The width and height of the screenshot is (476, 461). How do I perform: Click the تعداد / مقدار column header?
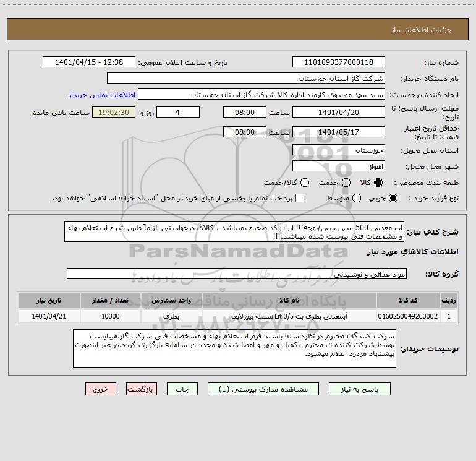click(x=111, y=301)
